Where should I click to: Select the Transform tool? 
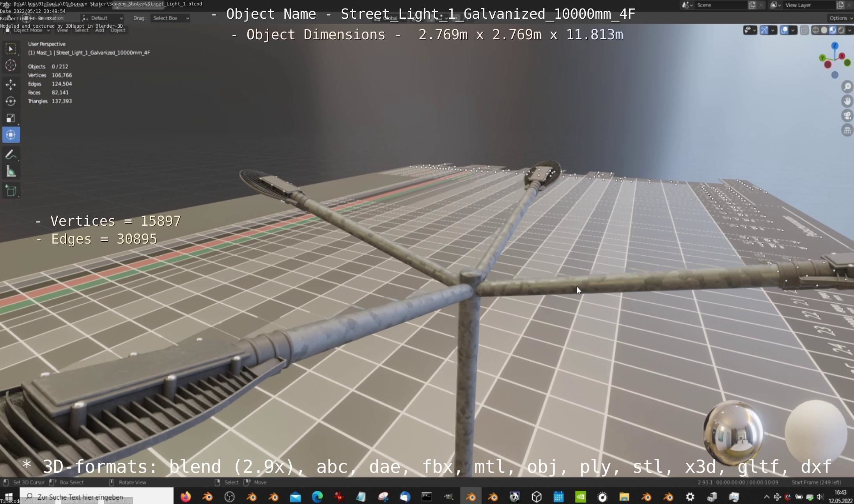pyautogui.click(x=11, y=135)
